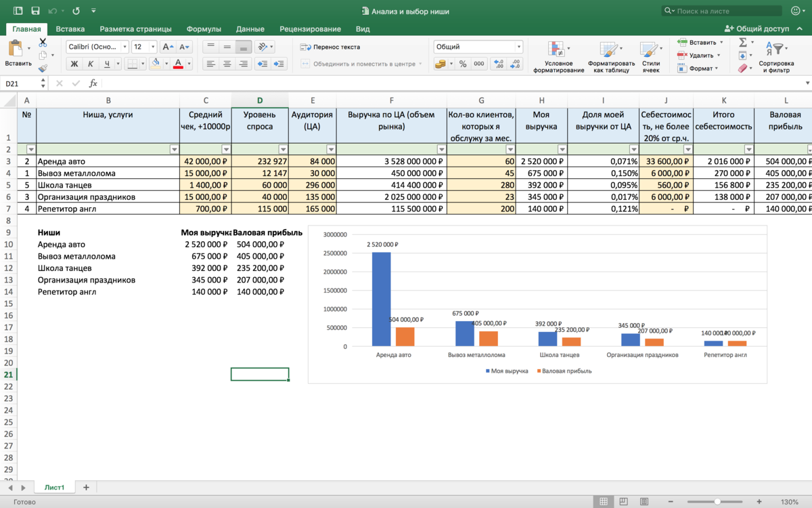
Task: Apply comma style 000 format
Action: click(x=479, y=64)
